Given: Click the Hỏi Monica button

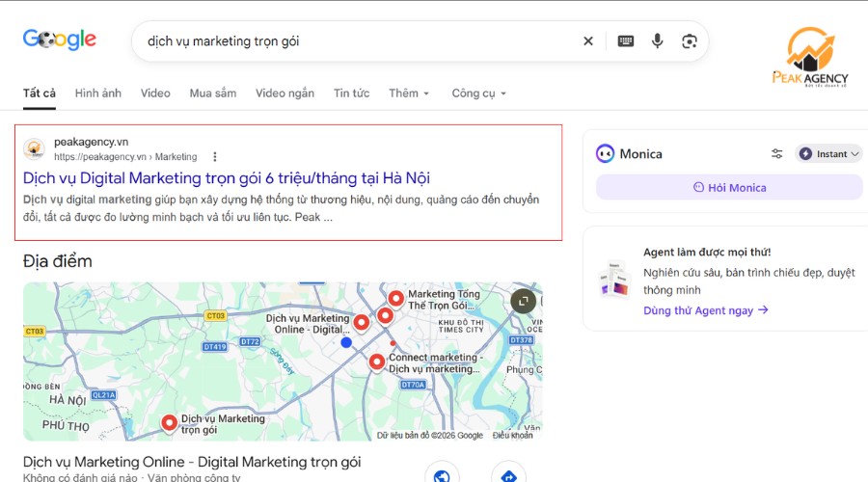Looking at the screenshot, I should [x=729, y=188].
